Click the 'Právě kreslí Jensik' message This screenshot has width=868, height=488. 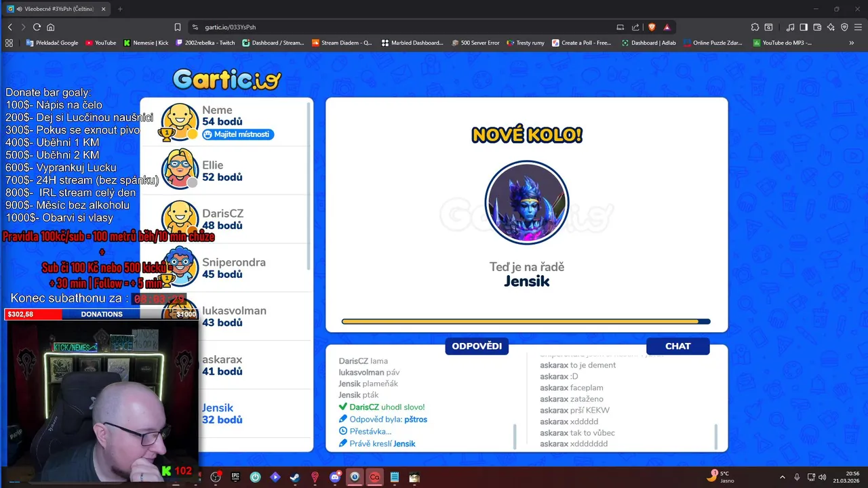377,444
